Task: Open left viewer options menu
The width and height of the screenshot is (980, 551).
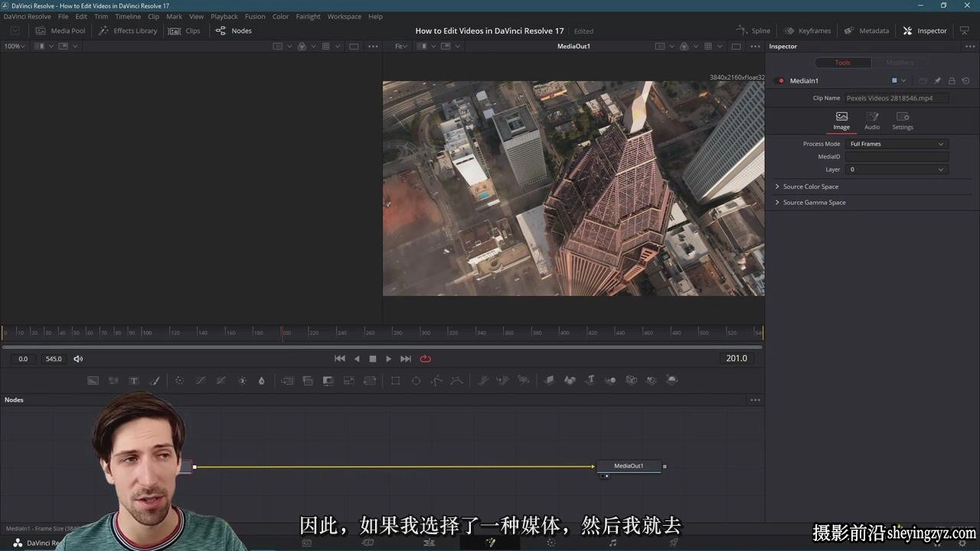Action: point(373,46)
